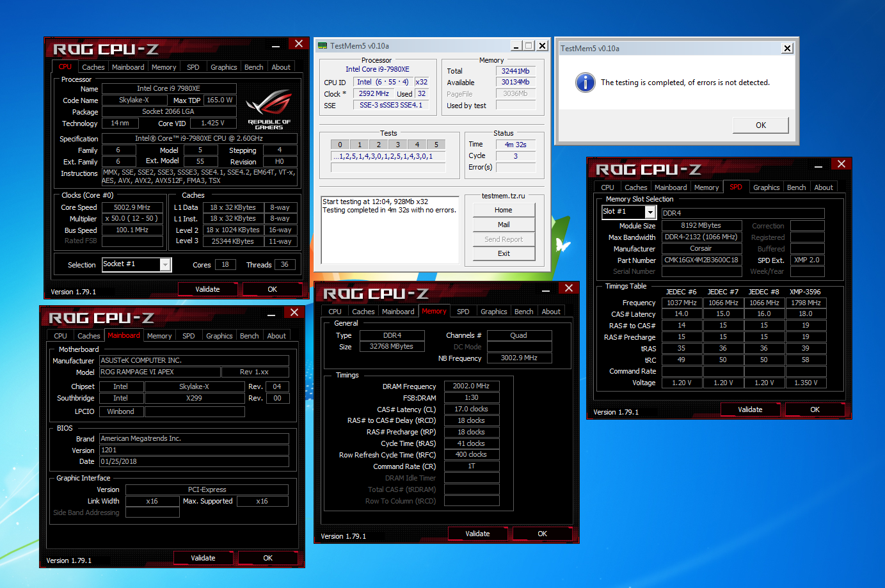Click the ROG Republic of Gamers logo
This screenshot has width=885, height=588.
[x=269, y=109]
